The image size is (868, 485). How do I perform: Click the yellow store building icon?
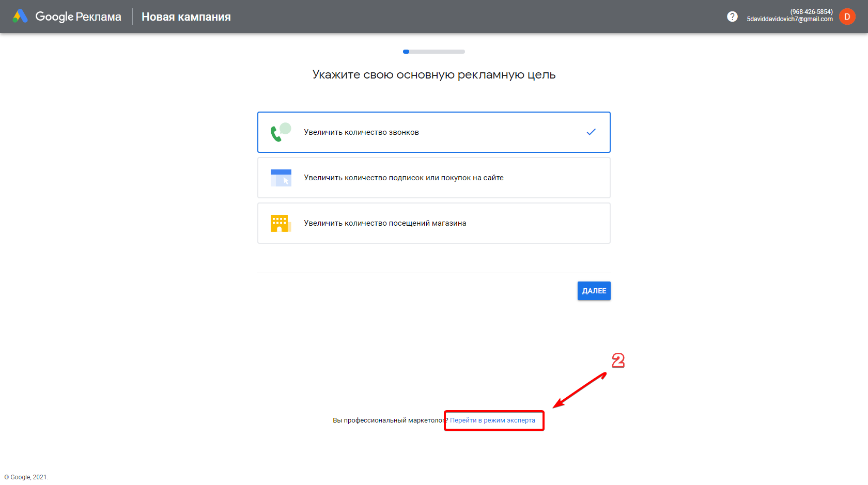click(x=281, y=223)
